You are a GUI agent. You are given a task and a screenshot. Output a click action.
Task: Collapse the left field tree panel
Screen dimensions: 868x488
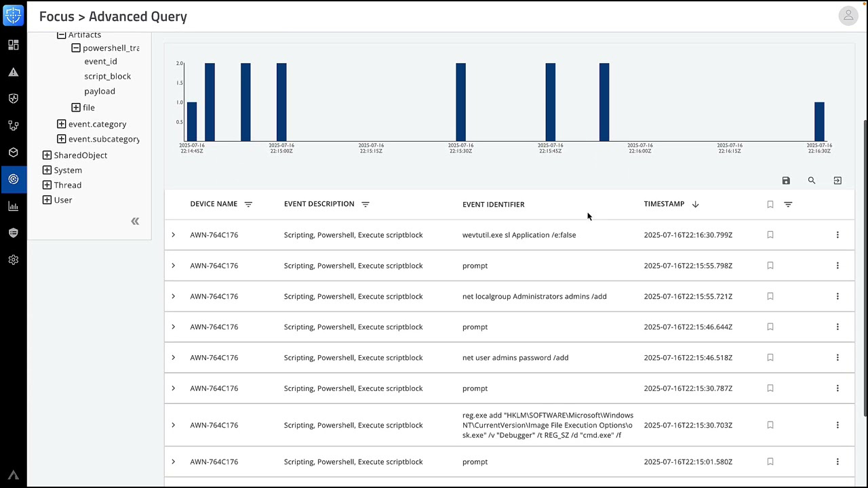tap(135, 221)
